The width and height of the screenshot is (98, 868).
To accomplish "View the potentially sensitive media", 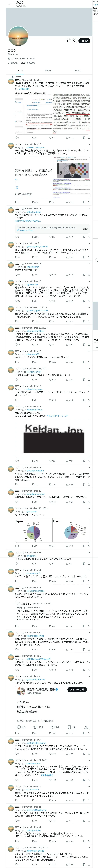I will pyautogui.click(x=85, y=229).
